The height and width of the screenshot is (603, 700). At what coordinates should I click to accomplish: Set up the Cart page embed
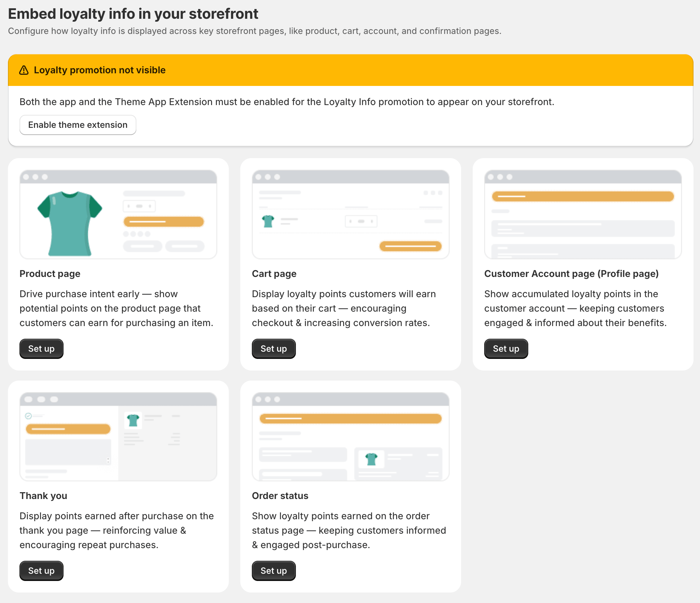(274, 349)
